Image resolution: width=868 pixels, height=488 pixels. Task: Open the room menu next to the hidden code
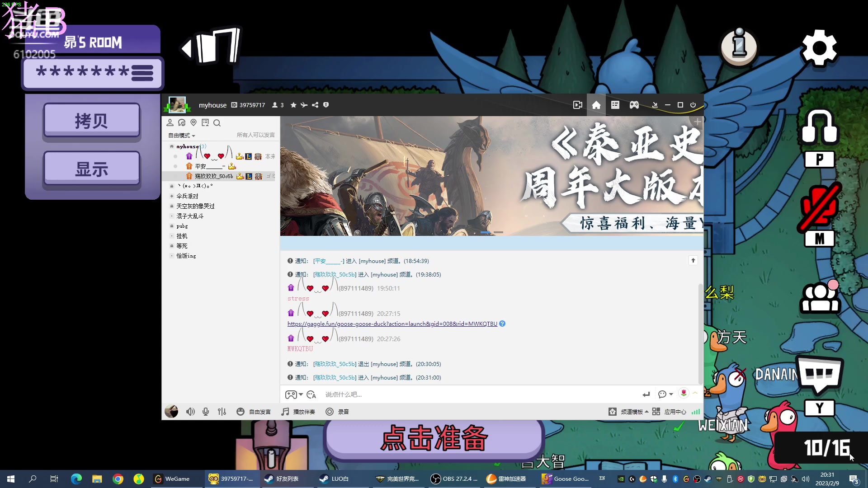142,73
